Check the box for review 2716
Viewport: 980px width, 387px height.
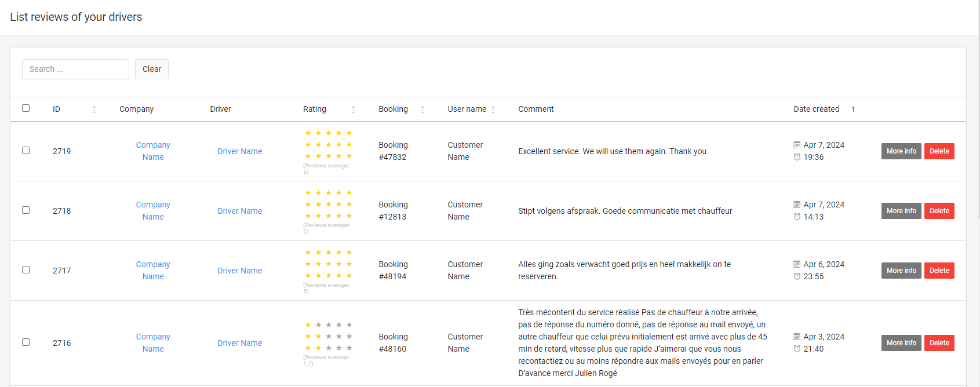[x=25, y=342]
